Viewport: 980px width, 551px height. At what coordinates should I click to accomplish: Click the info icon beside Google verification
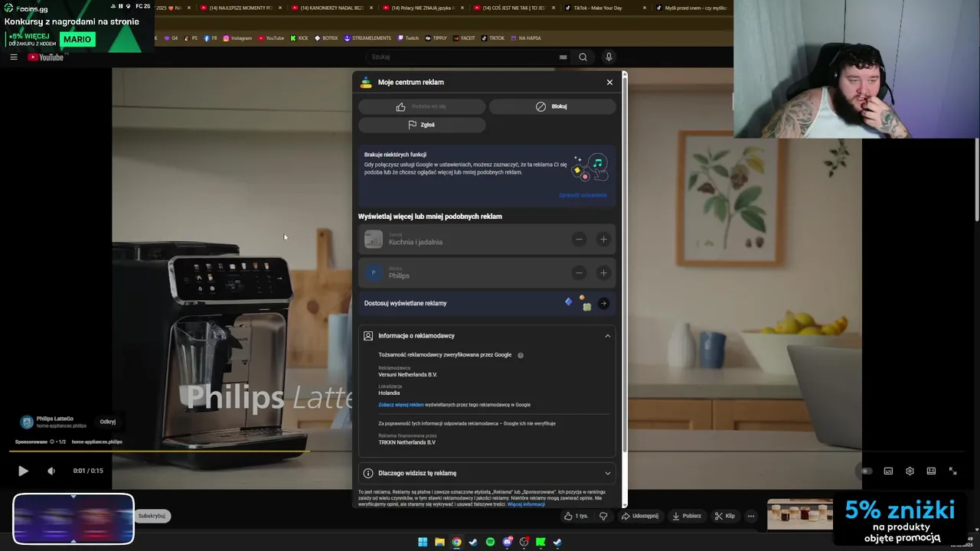(x=521, y=355)
